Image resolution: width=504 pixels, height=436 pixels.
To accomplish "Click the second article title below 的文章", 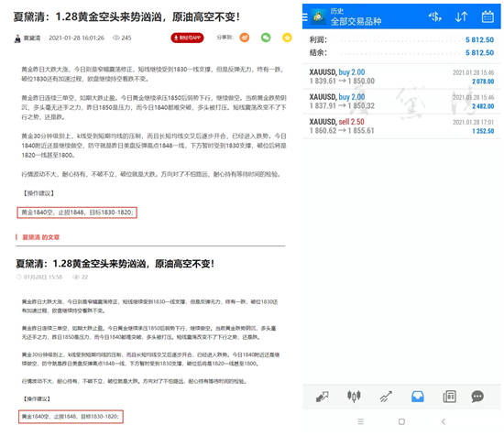I will pyautogui.click(x=115, y=264).
